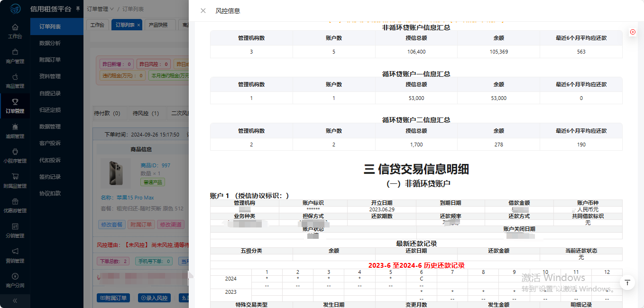The height and width of the screenshot is (308, 644).
Task: Open 分销管理 icon in sidebar
Action: point(15,226)
